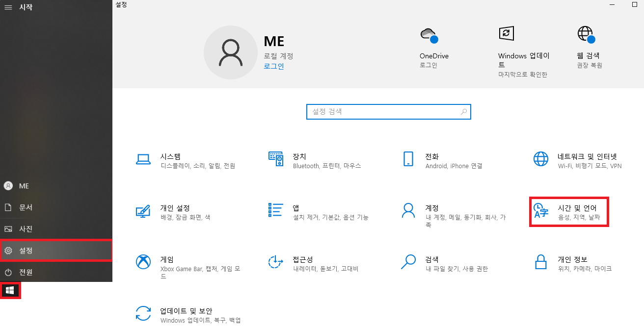This screenshot has height=328, width=644.
Task: Click the 게임 category title text
Action: click(167, 259)
